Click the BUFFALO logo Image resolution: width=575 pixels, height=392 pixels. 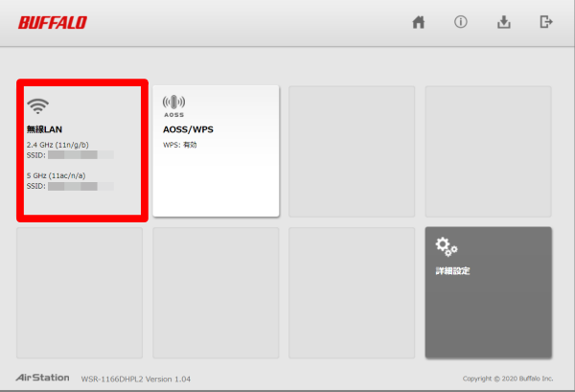click(x=53, y=23)
